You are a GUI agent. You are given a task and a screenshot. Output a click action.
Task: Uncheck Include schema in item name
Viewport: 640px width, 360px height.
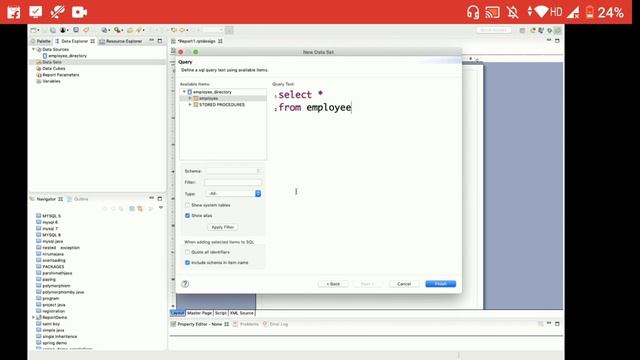click(x=187, y=263)
